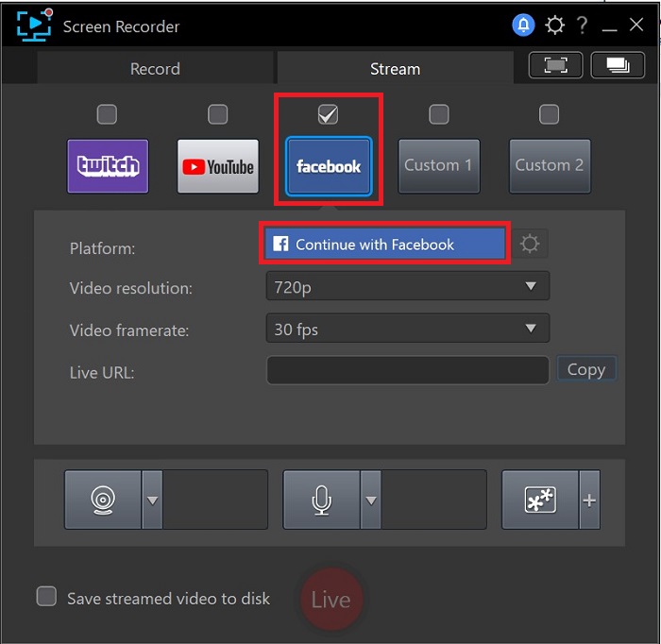661x644 pixels.
Task: Enable the Custom 2 checkbox
Action: pyautogui.click(x=550, y=114)
